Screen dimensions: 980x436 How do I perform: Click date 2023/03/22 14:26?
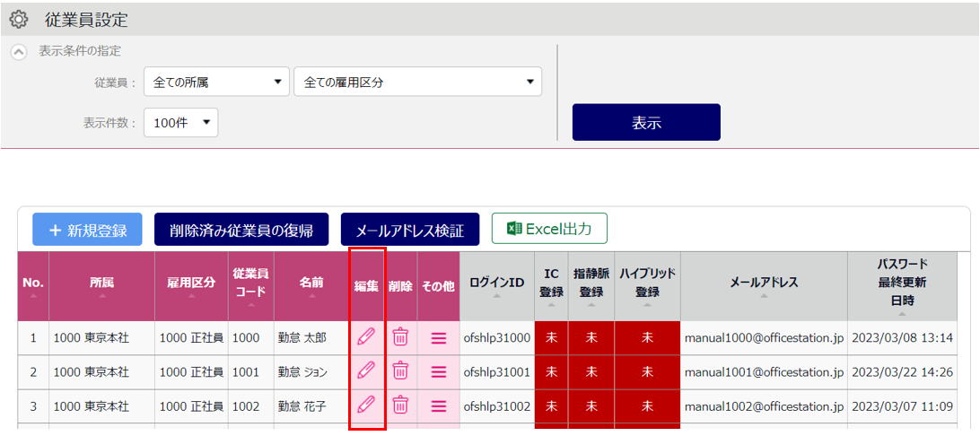903,371
